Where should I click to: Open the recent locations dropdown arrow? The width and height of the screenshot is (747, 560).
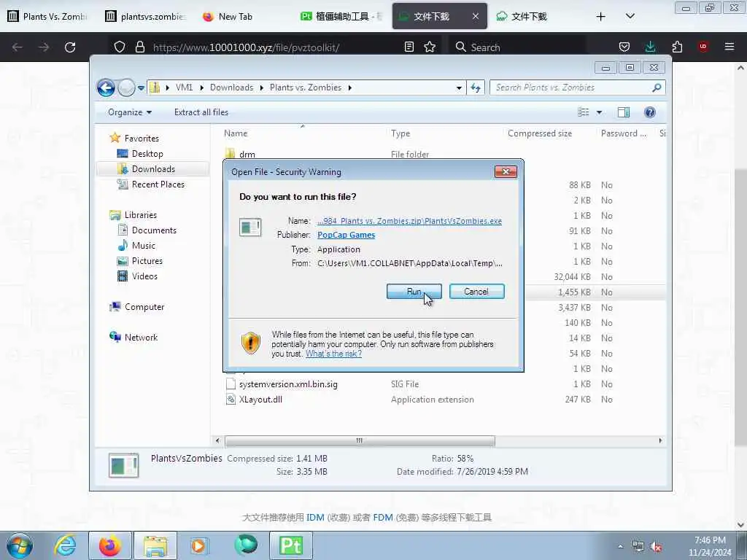point(141,88)
